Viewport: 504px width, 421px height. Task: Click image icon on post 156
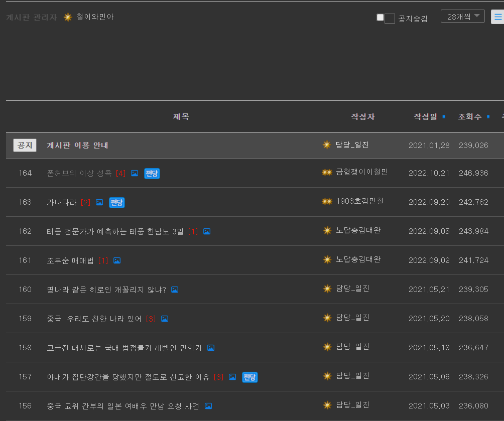[x=208, y=406]
